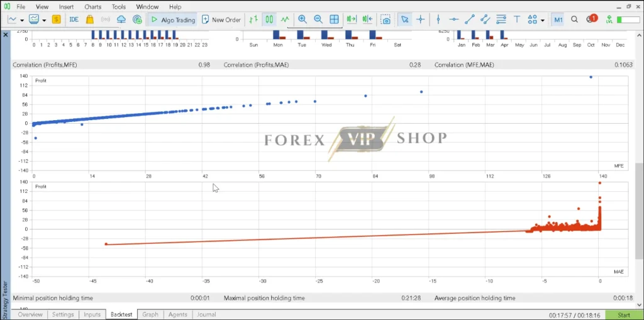Zoom in on the chart
Viewport: 644px width, 320px height.
303,19
